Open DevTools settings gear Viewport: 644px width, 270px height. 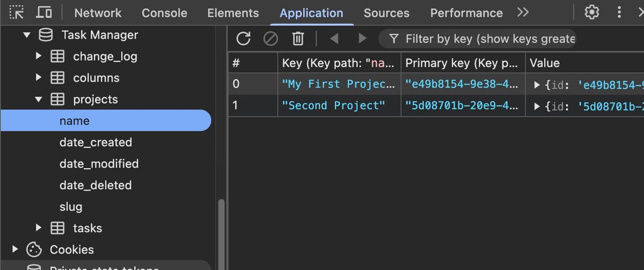pyautogui.click(x=591, y=12)
